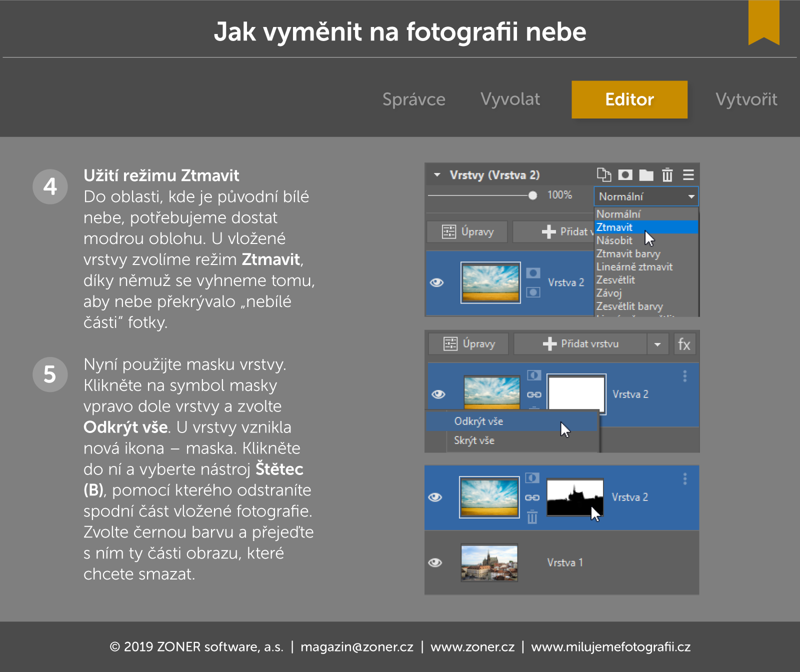The height and width of the screenshot is (672, 800).
Task: Toggle eye visibility of Vrstva 2 in top panel
Action: (x=437, y=282)
